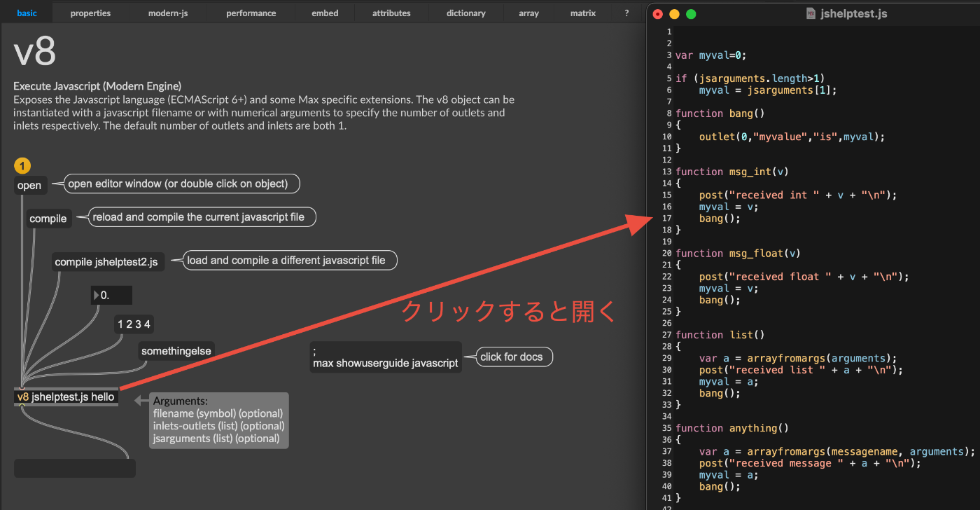Close the jshelptest.js editor window
This screenshot has height=510, width=980.
tap(658, 14)
